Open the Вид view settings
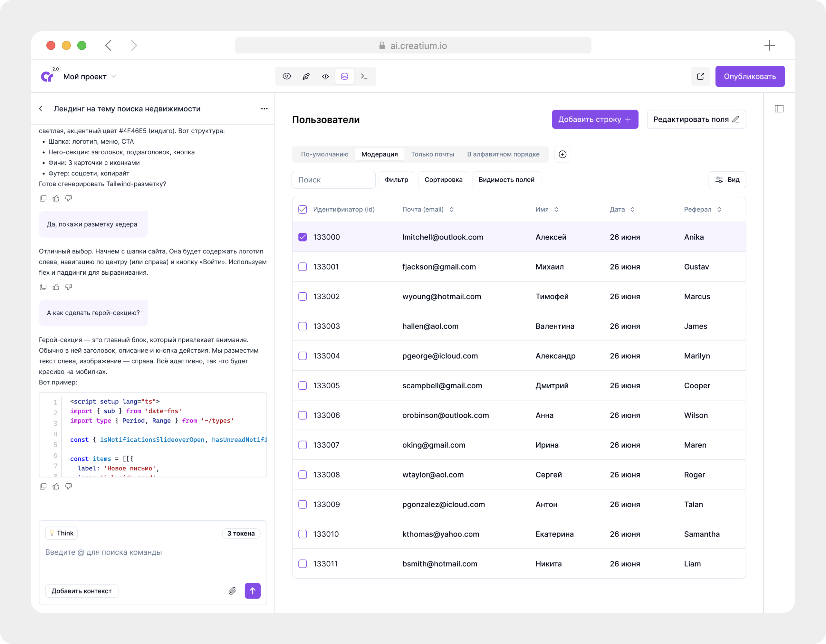Image resolution: width=826 pixels, height=644 pixels. [727, 180]
